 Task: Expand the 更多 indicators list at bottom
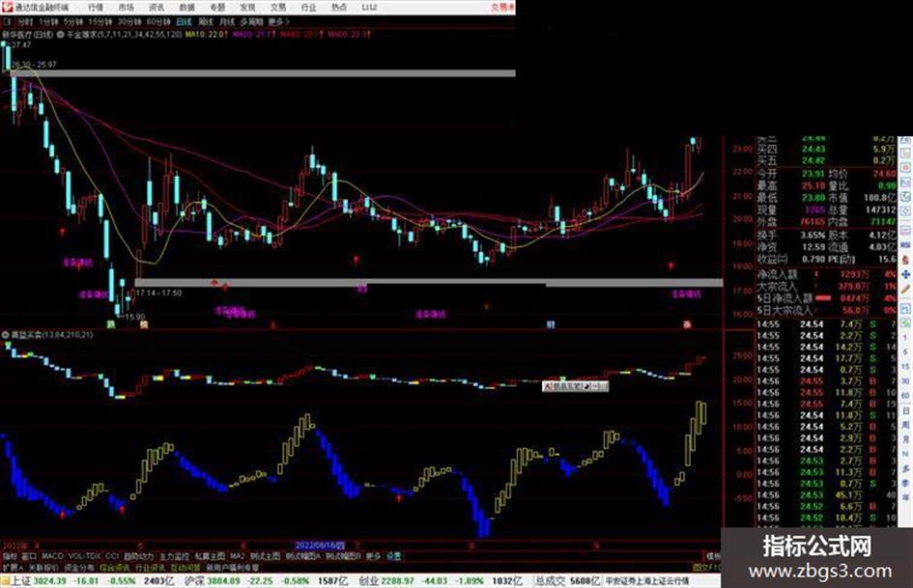click(x=373, y=556)
